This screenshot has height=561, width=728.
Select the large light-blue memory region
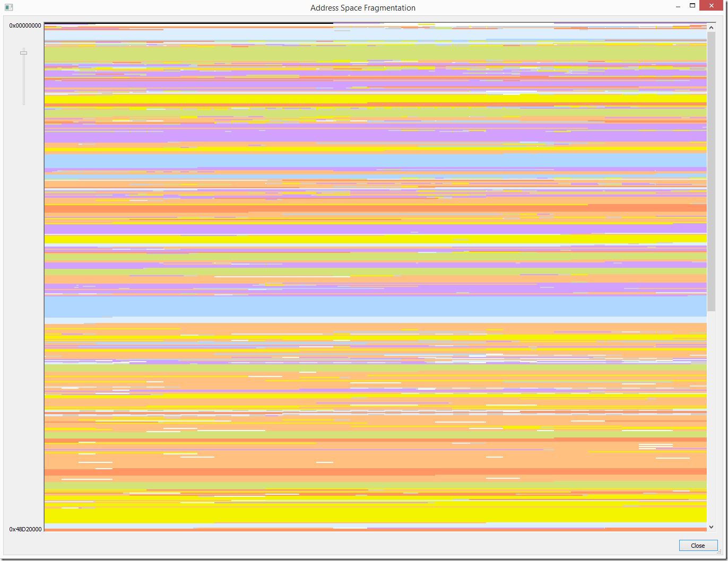tap(318, 308)
